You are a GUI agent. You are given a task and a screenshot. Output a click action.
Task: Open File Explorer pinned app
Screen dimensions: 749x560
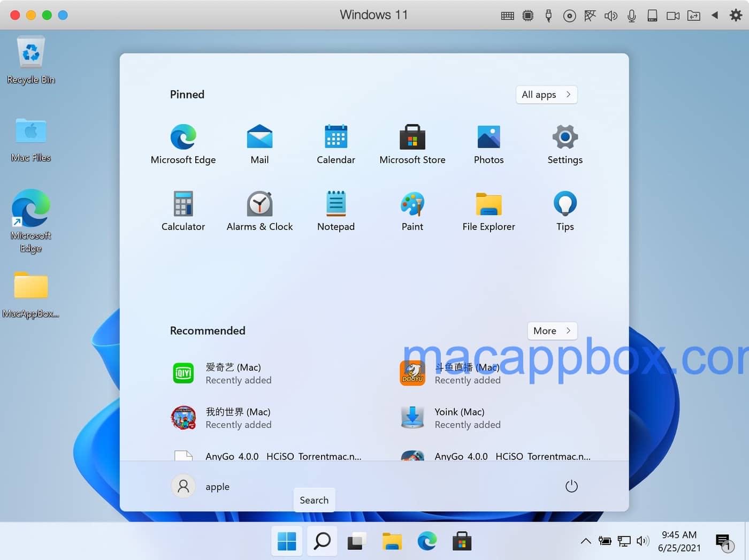click(489, 211)
